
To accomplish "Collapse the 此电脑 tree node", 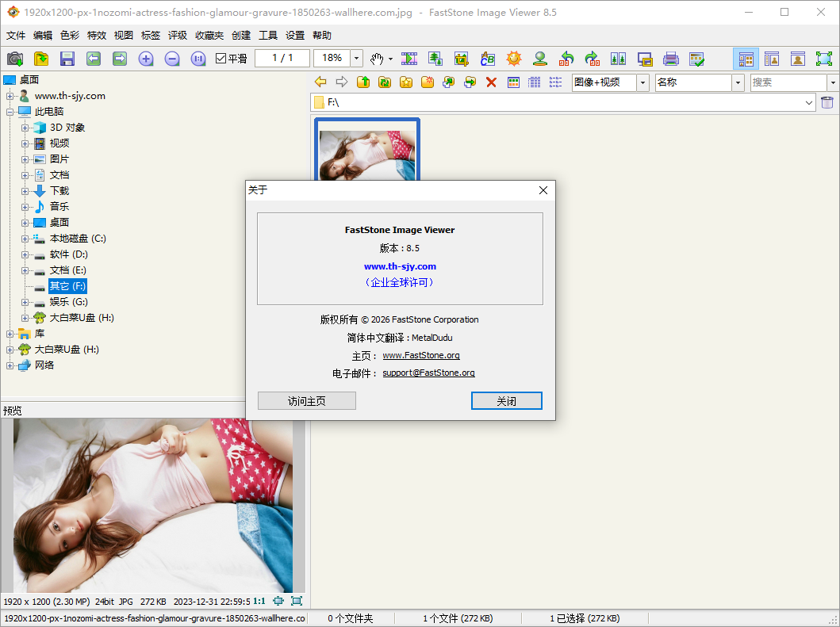I will point(10,112).
